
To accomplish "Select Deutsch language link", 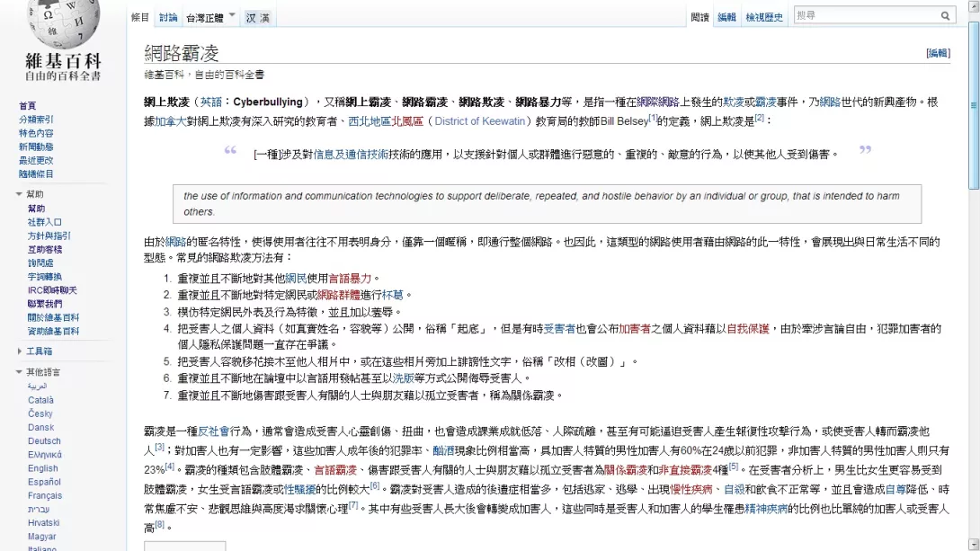I will click(44, 441).
